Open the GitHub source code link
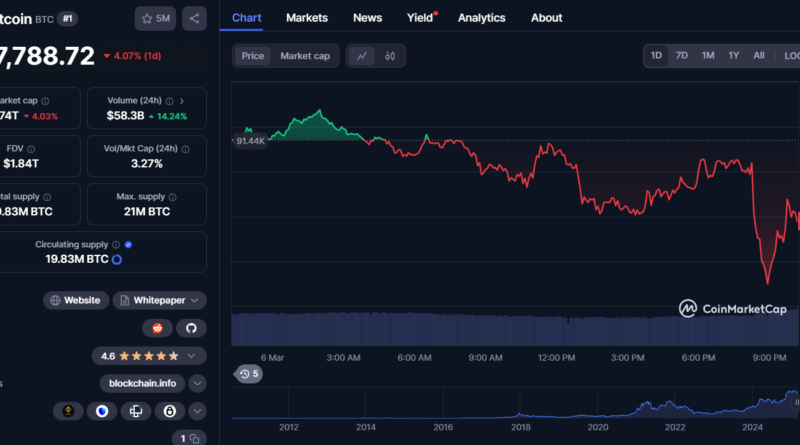This screenshot has width=800, height=445. coord(191,328)
